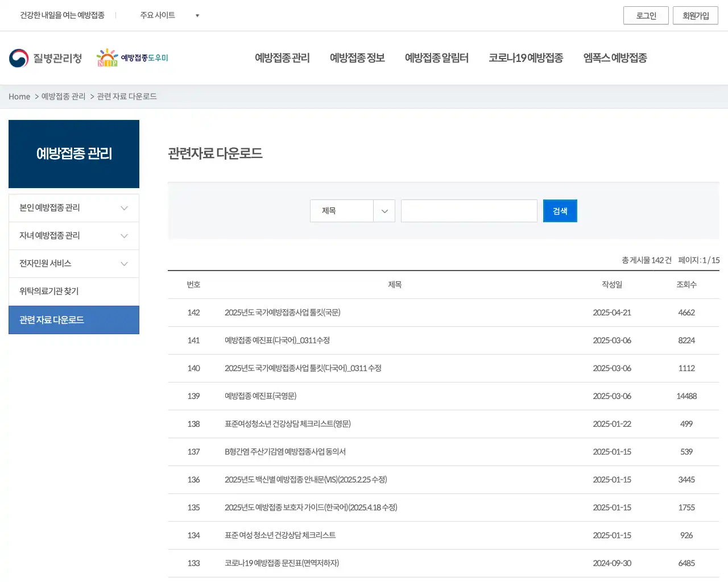Select 위탁의료기관 찾기 in the sidebar

[73, 291]
